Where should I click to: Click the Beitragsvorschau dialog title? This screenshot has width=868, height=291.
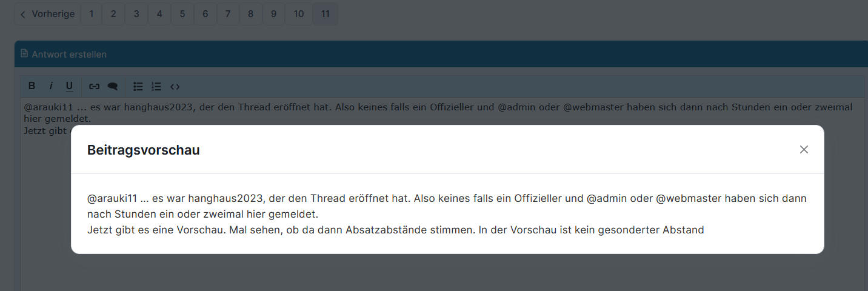pos(144,150)
